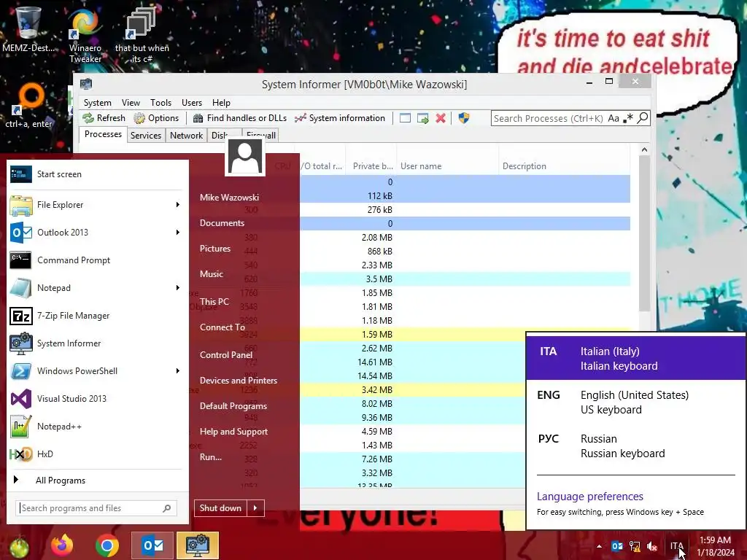Expand Notepad recent files arrow
The width and height of the screenshot is (747, 560).
click(x=178, y=287)
